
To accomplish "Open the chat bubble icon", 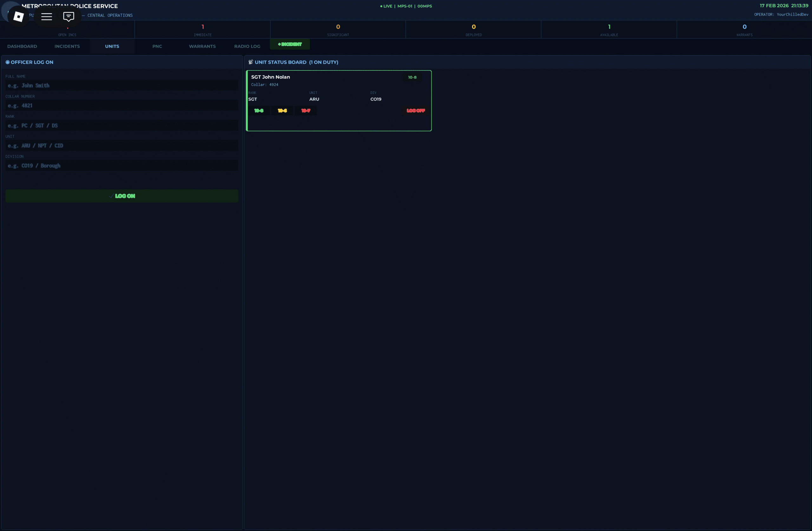I will (x=69, y=17).
